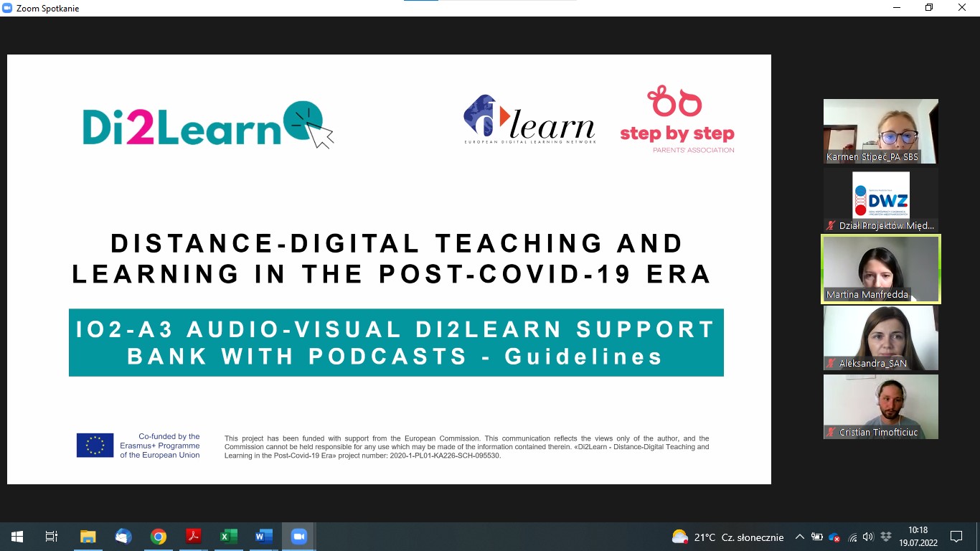Select the Dział Projektów DWZ participant tile
Screen dimensions: 980x551
tap(881, 200)
